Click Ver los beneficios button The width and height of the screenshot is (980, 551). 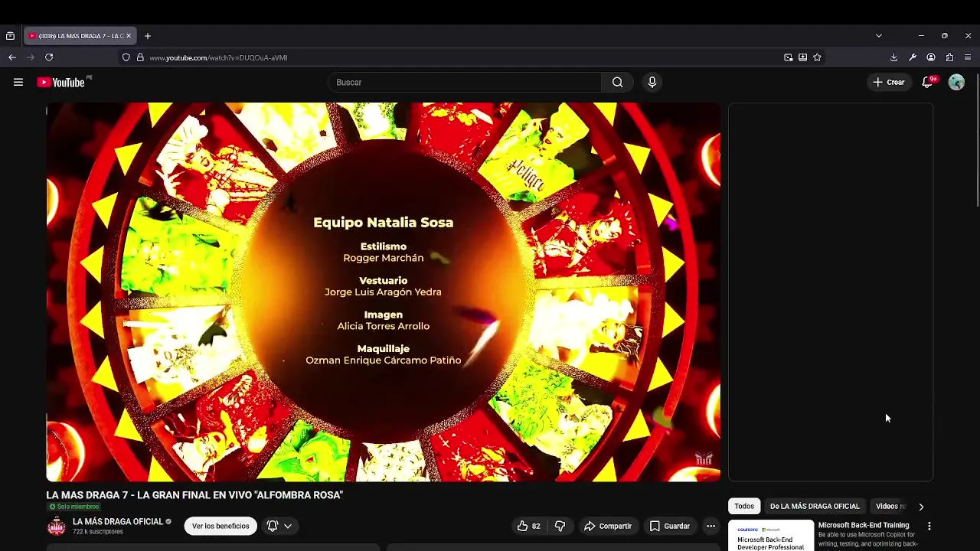pos(220,526)
